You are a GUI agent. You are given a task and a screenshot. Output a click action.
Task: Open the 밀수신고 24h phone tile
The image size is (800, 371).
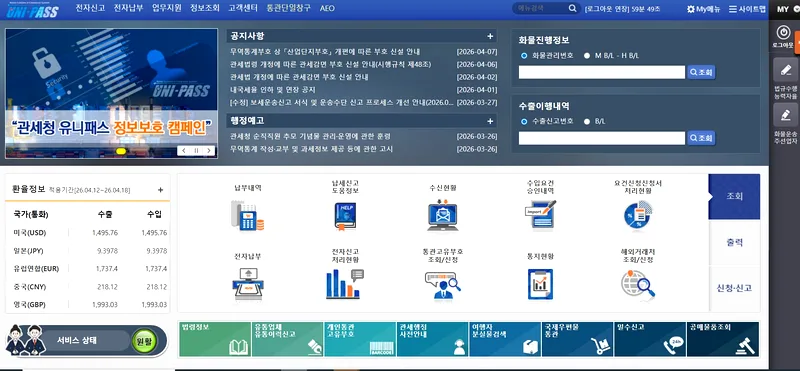point(650,339)
